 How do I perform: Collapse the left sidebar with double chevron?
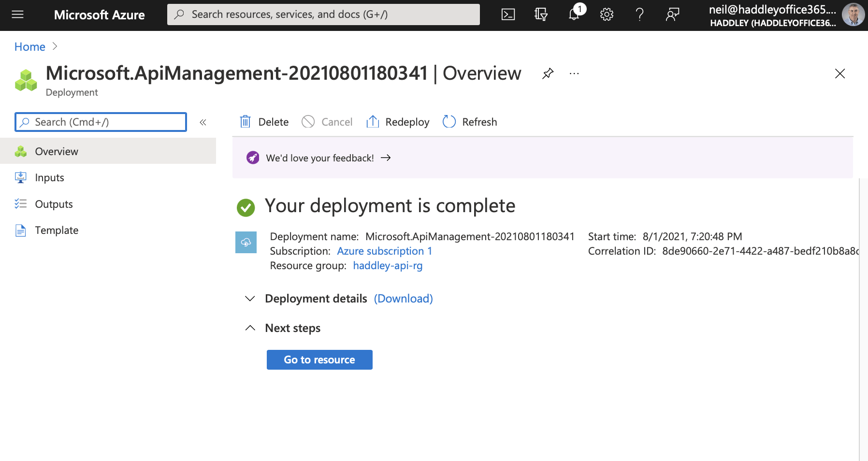tap(203, 122)
